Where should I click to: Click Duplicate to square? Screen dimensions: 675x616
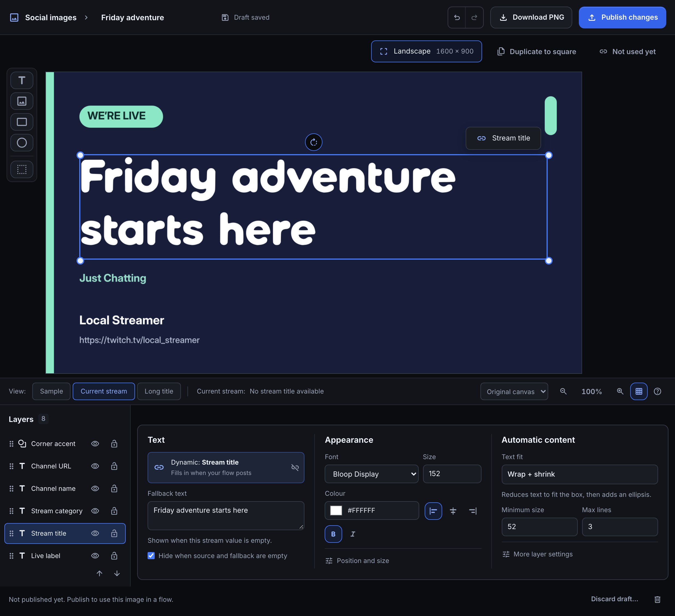coord(536,52)
